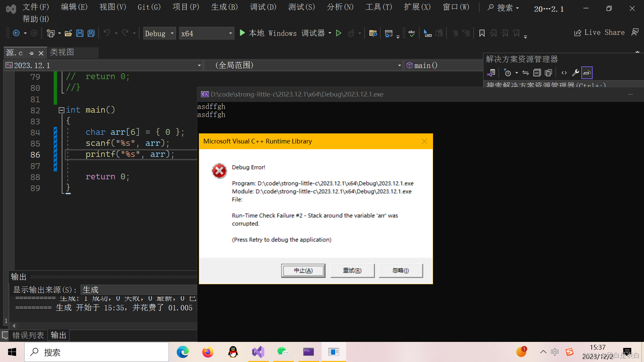Click the Sync with Active Document icon
Viewport: 644px width, 362px height.
pos(526,73)
